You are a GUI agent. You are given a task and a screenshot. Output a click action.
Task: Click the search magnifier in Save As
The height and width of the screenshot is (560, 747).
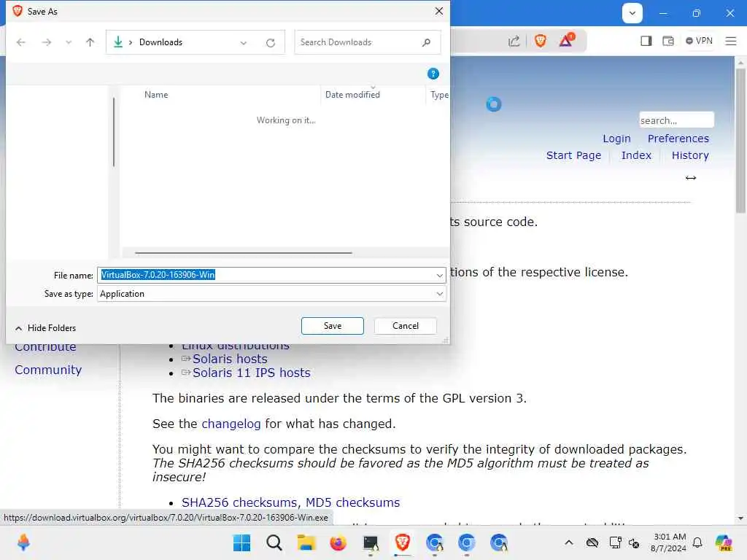tap(426, 42)
